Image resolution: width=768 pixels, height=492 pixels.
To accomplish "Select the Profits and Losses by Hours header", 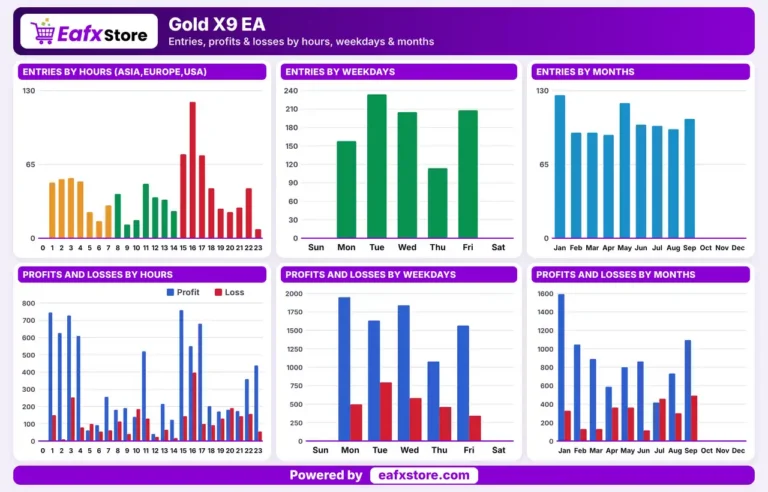I will (x=142, y=274).
